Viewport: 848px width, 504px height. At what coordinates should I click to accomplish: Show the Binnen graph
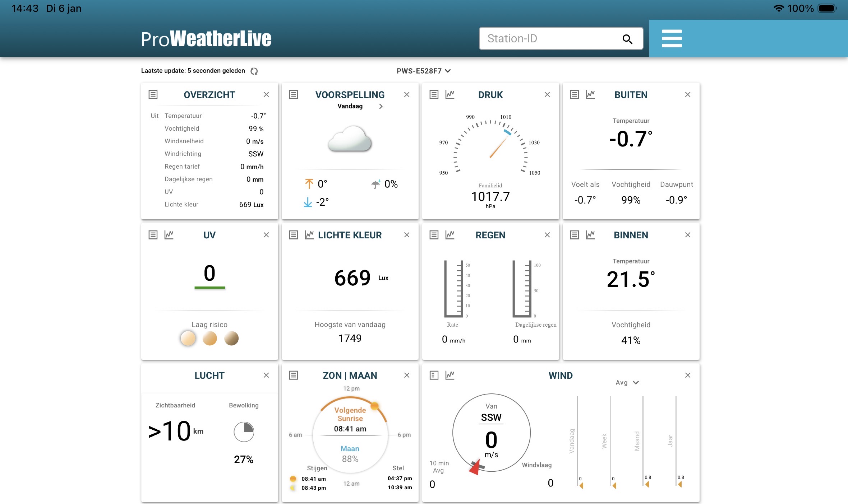(590, 235)
